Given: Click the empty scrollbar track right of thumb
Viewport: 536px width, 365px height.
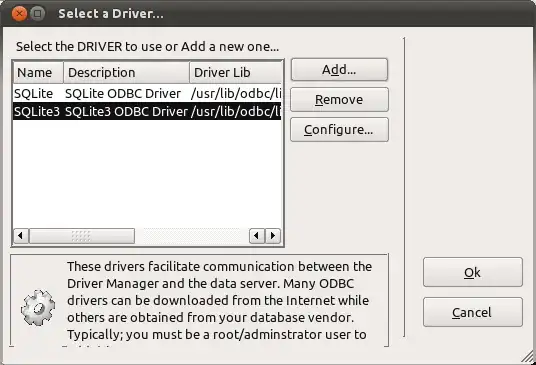Looking at the screenshot, I should pos(192,236).
